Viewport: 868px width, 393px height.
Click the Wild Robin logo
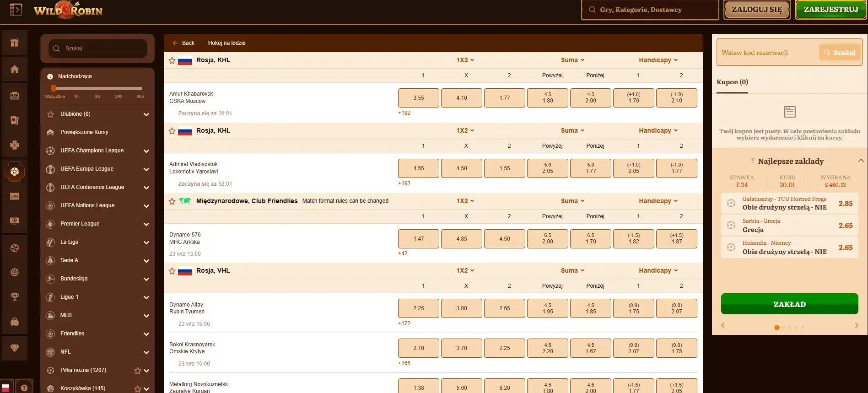(x=68, y=10)
